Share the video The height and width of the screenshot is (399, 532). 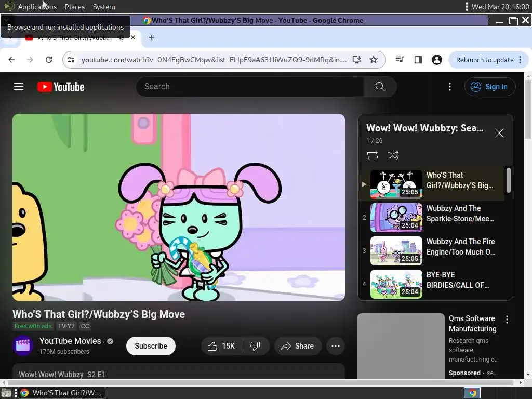pyautogui.click(x=298, y=345)
